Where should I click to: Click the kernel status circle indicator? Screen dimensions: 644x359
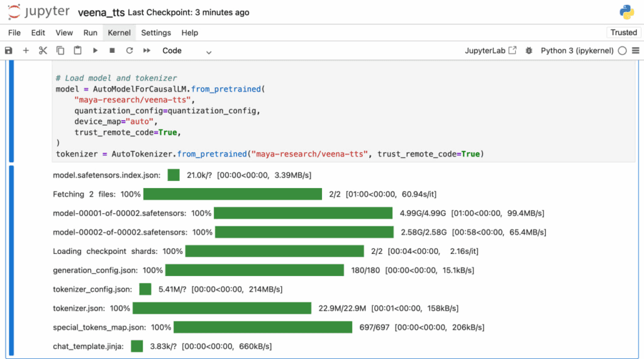point(622,51)
